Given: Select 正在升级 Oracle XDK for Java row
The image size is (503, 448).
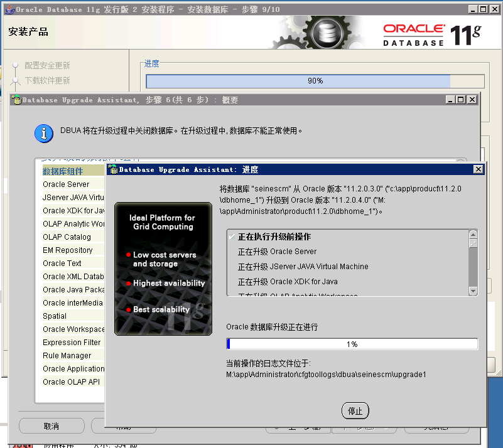Looking at the screenshot, I should click(348, 282).
